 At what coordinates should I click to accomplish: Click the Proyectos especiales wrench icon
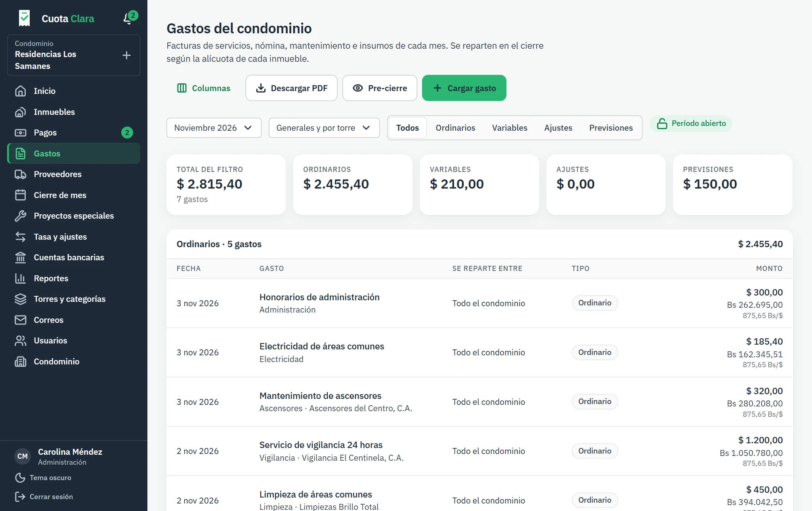click(x=20, y=216)
